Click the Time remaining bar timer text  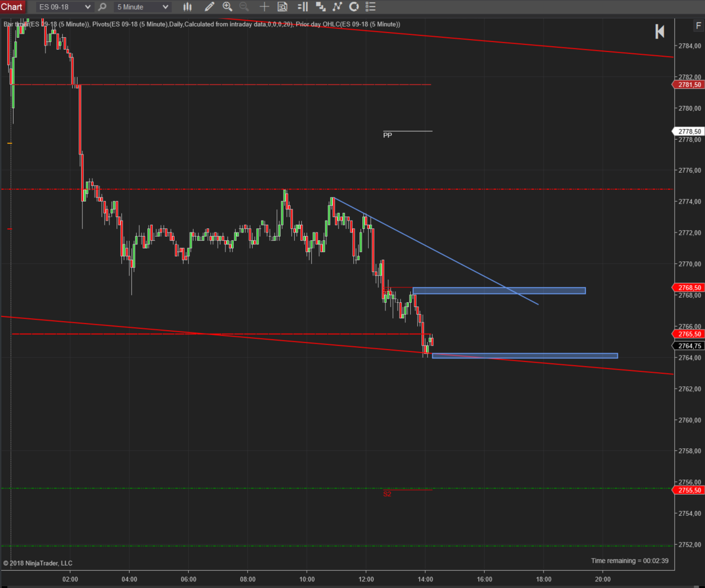[x=629, y=561]
